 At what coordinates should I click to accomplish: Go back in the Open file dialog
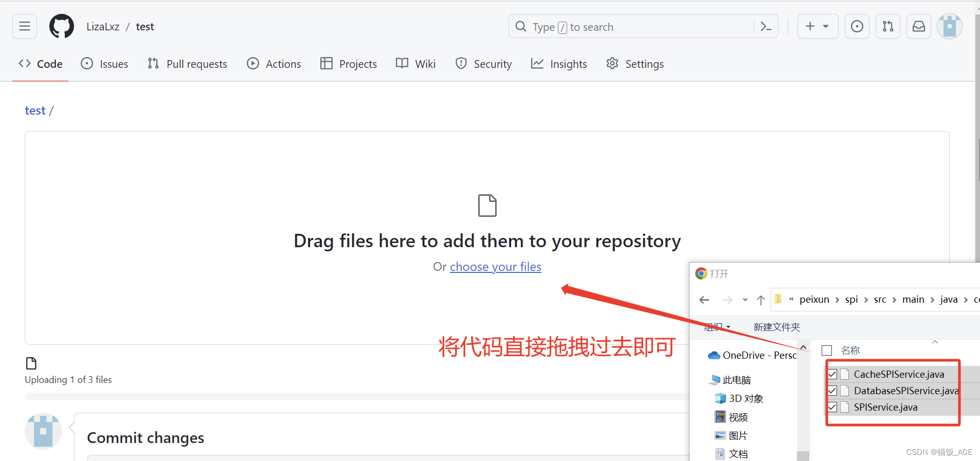704,300
